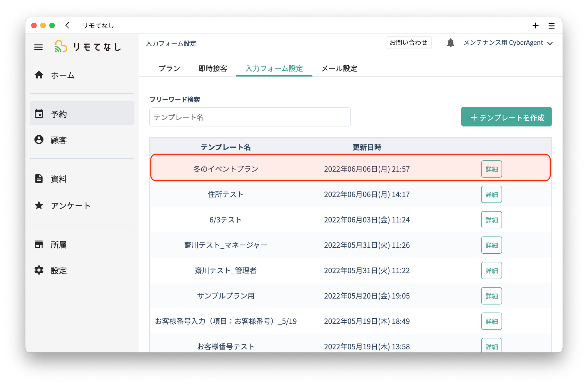Click the document icon for 資料
588x386 pixels.
[x=39, y=179]
